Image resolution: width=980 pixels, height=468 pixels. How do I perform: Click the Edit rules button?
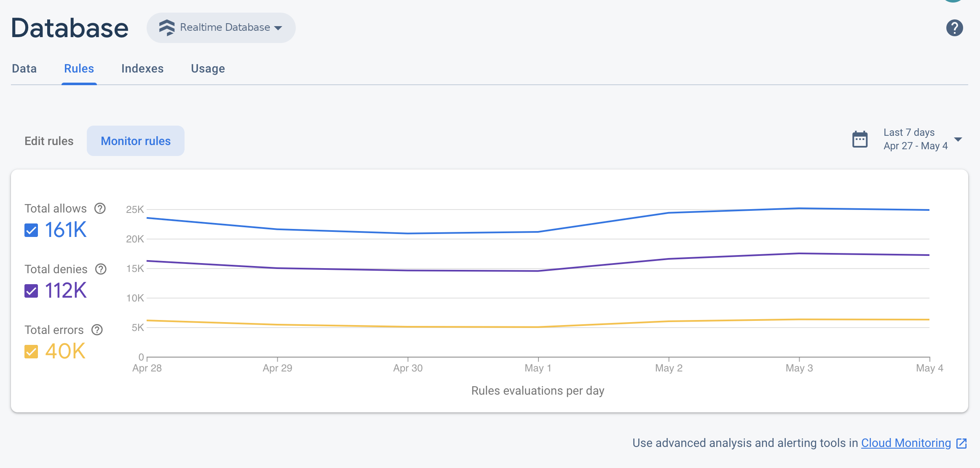(x=48, y=141)
